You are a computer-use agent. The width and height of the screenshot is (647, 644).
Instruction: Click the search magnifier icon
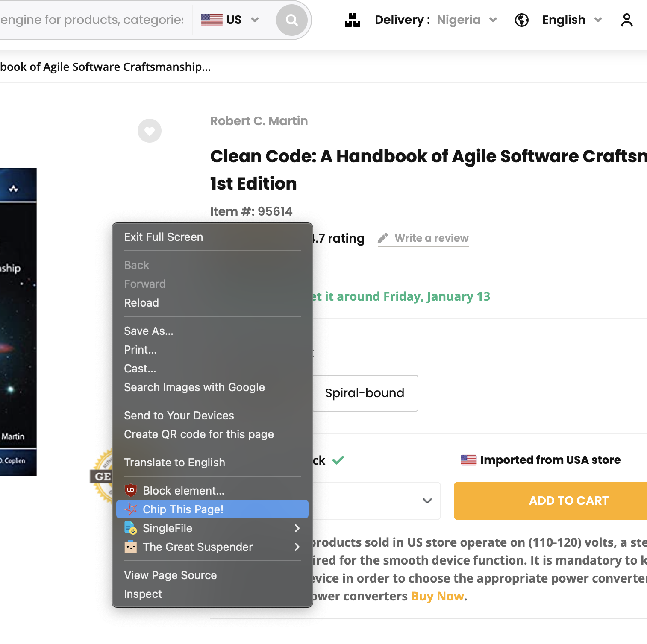tap(292, 20)
